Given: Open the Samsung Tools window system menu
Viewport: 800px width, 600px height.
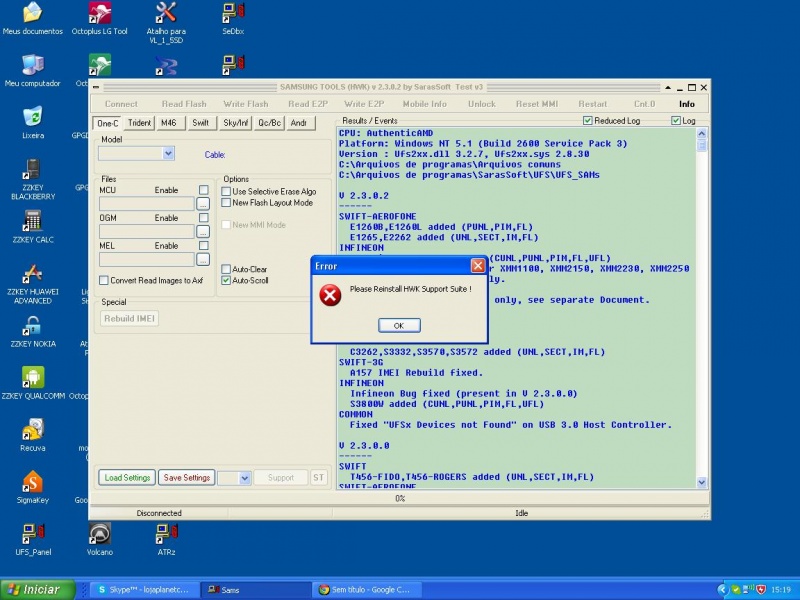Looking at the screenshot, I should click(x=96, y=87).
